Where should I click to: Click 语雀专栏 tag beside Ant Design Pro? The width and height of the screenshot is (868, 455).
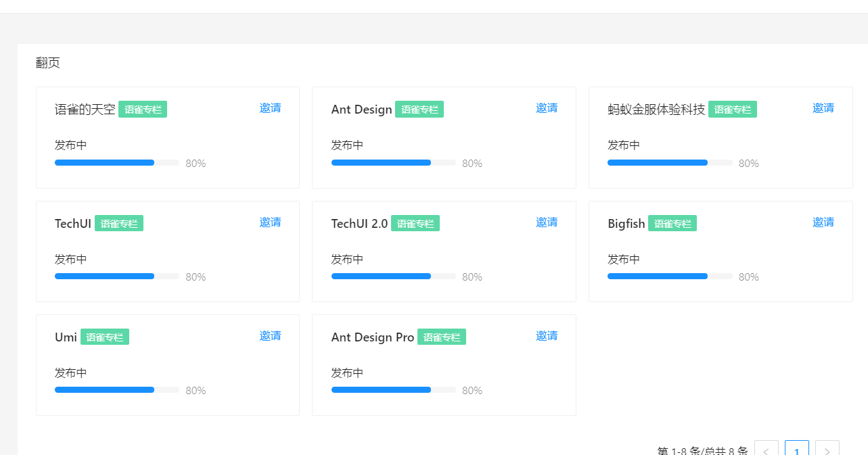pos(442,337)
